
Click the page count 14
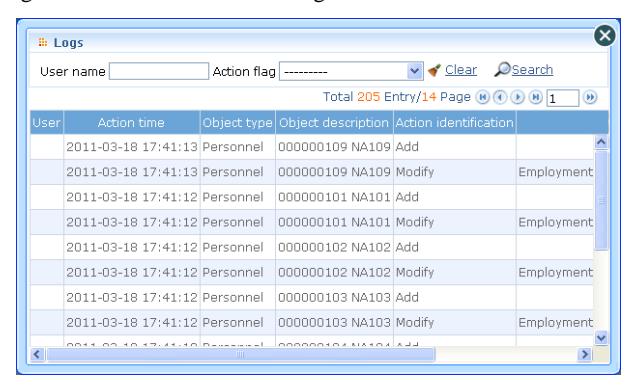(429, 97)
